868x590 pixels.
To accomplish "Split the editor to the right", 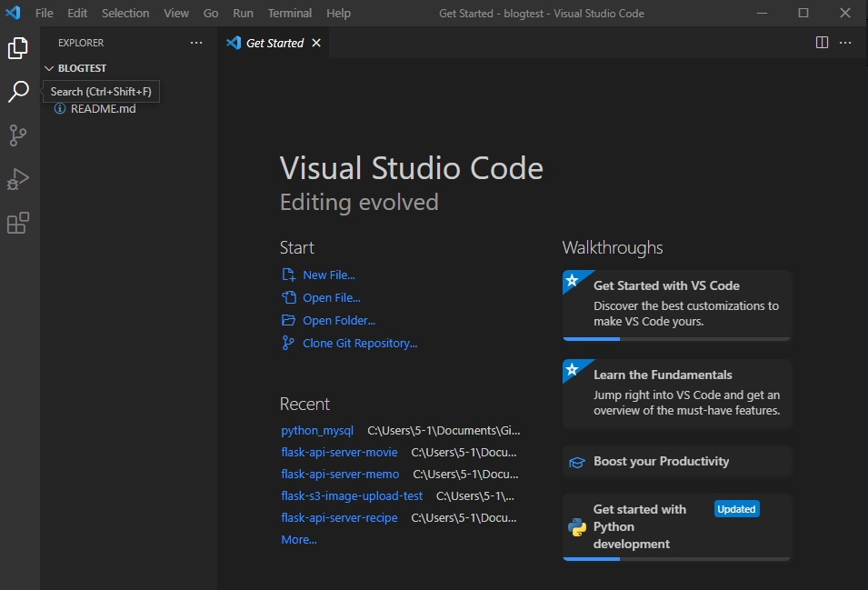I will [822, 43].
